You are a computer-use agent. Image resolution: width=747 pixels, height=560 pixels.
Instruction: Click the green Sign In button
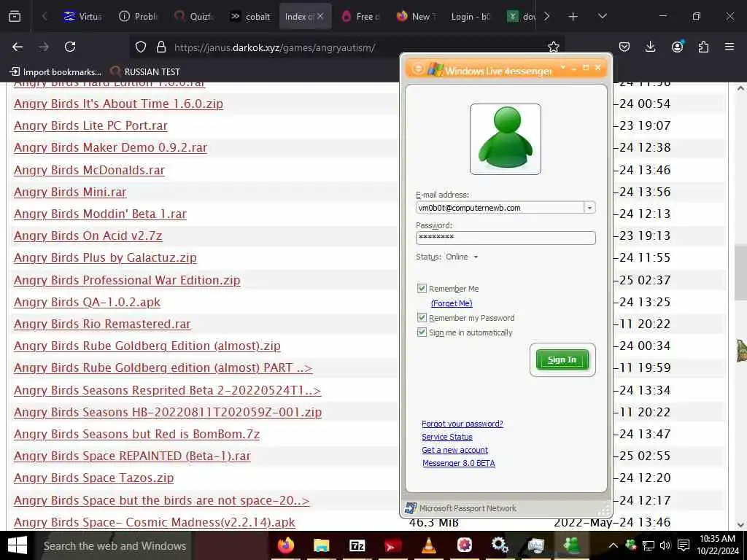(x=562, y=359)
